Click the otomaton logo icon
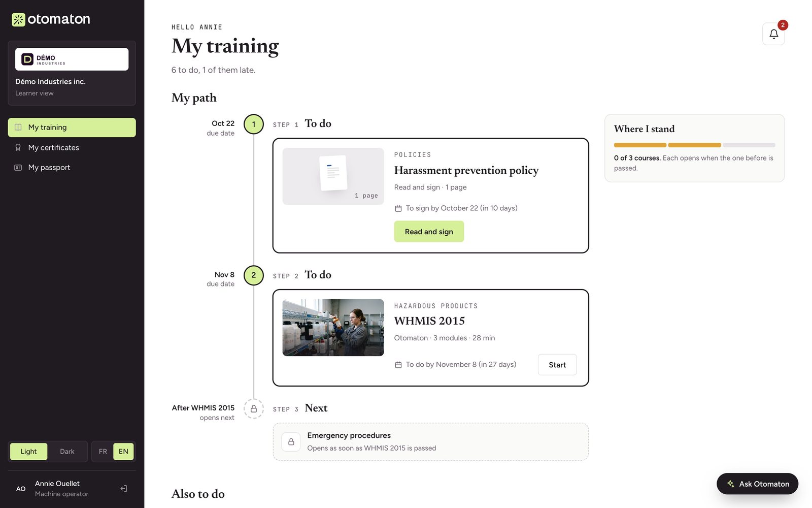The height and width of the screenshot is (508, 812). [x=18, y=20]
